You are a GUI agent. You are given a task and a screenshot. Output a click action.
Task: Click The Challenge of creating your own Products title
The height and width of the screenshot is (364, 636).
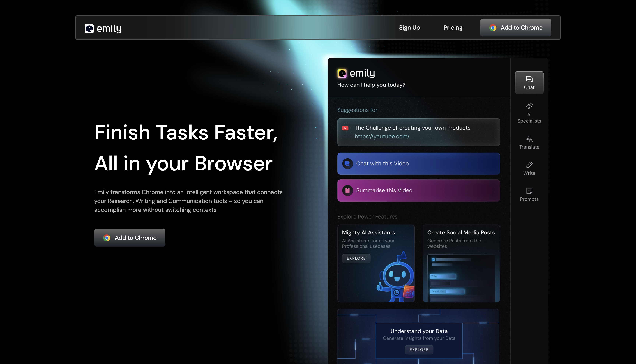[413, 128]
